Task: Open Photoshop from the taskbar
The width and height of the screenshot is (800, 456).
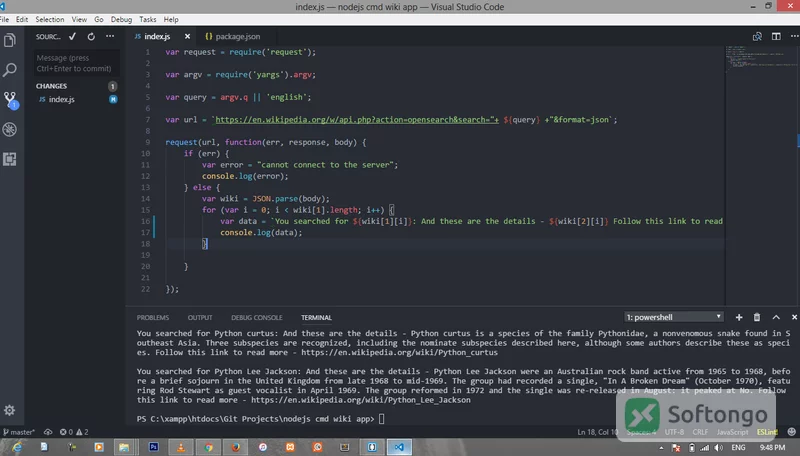Action: 153,447
